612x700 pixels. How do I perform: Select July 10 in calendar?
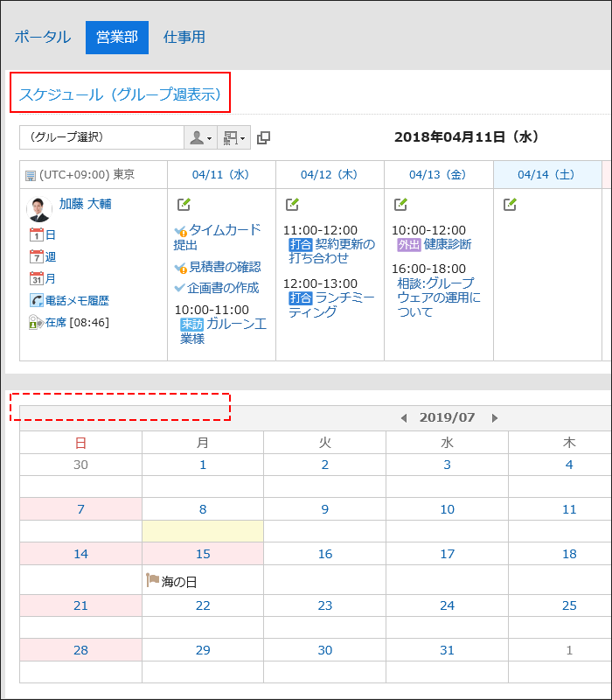point(447,509)
